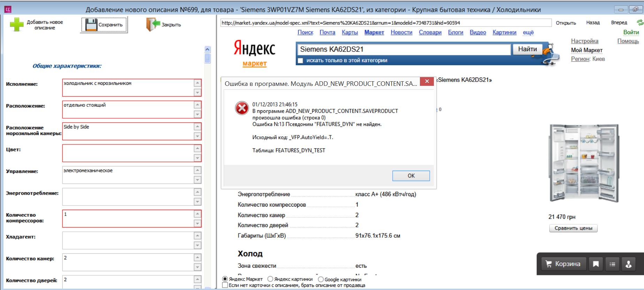The width and height of the screenshot is (644, 290).
Task: Click the empty Хладагент text field
Action: 128,240
